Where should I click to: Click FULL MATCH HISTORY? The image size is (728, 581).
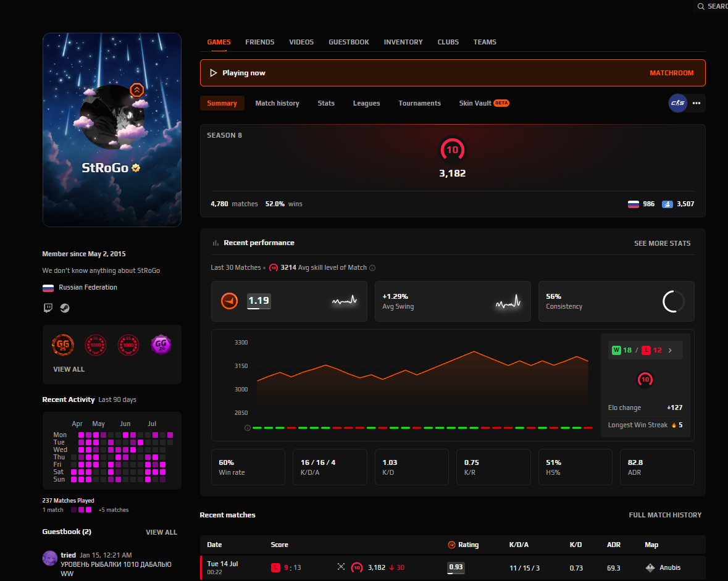pyautogui.click(x=665, y=515)
